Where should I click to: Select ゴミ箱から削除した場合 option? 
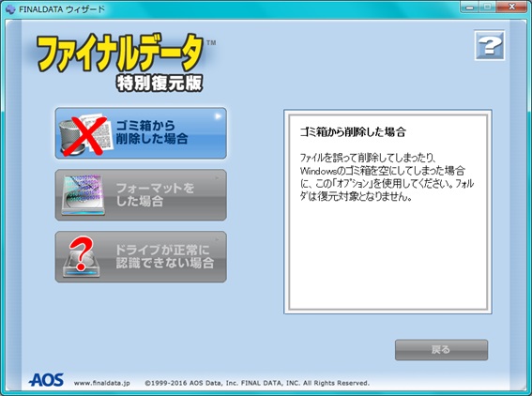pyautogui.click(x=141, y=133)
